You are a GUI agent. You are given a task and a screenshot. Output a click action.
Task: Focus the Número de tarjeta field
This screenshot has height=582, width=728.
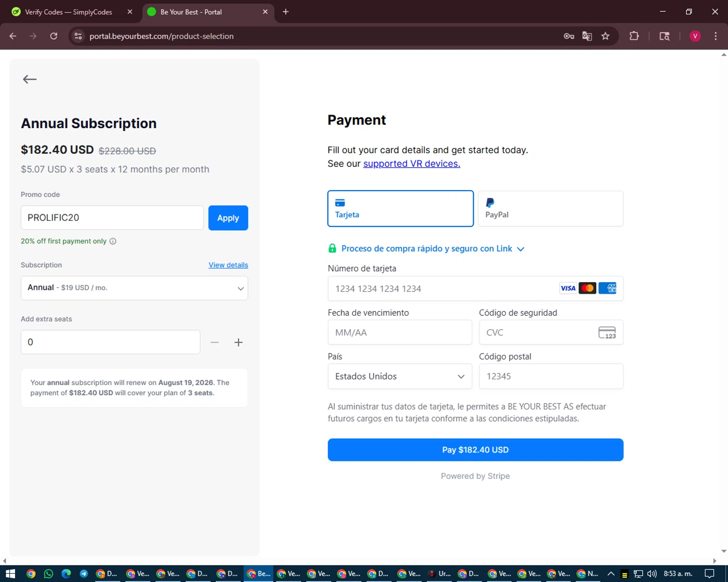coord(476,289)
